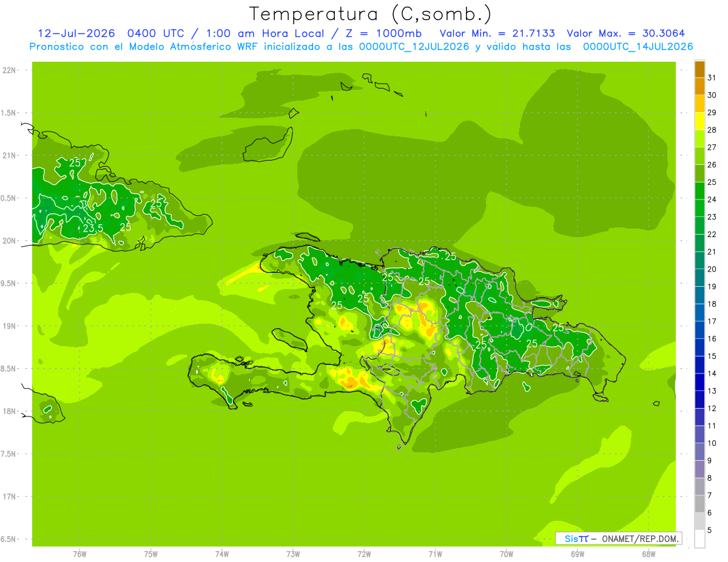Click the "72W" longitude axis label
This screenshot has height=562, width=728.
click(364, 554)
